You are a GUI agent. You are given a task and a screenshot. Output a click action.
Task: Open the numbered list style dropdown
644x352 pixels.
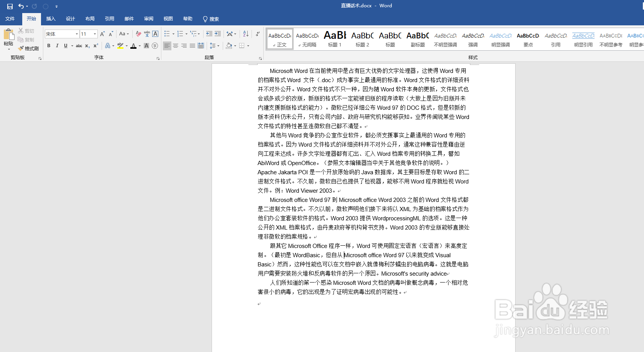pyautogui.click(x=186, y=34)
